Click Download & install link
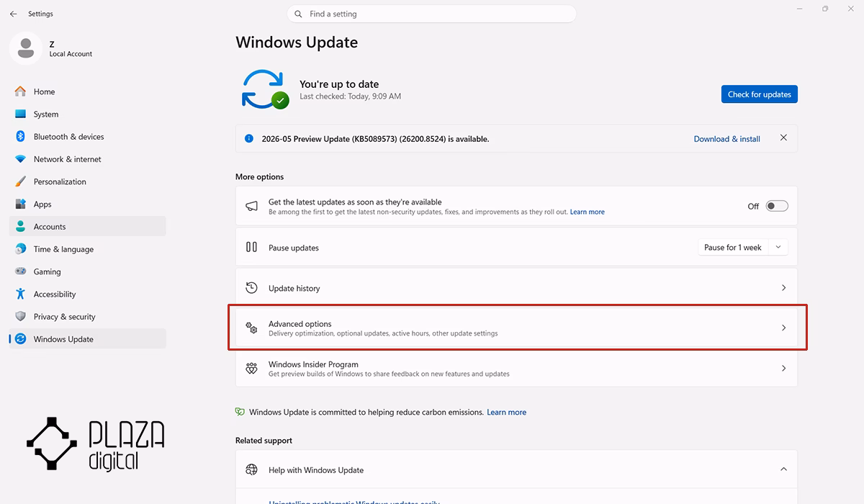The width and height of the screenshot is (864, 504). pos(726,139)
